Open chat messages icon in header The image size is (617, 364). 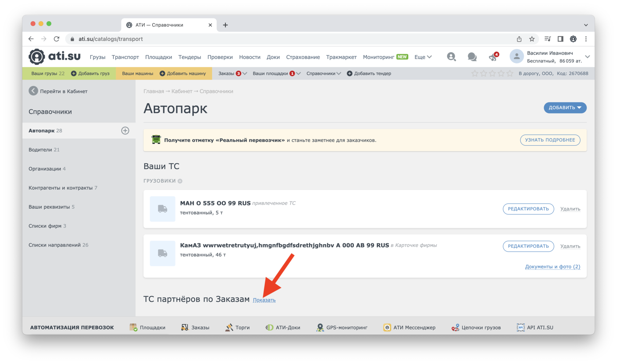pos(472,57)
